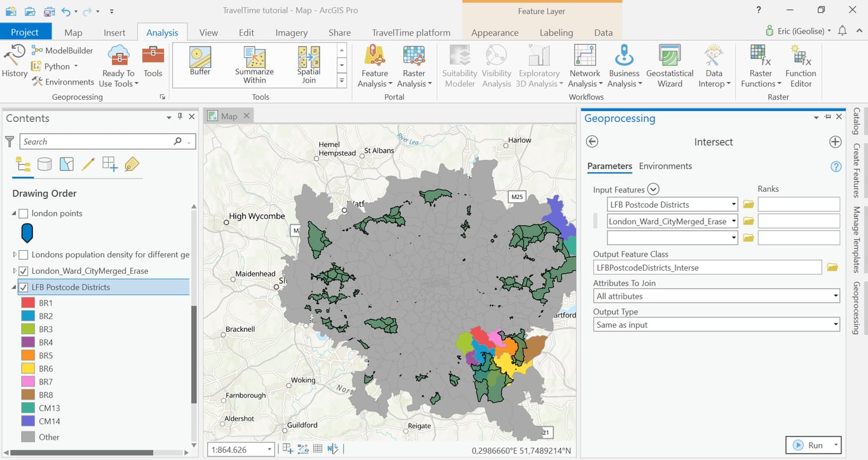Open ModelBuilder

click(x=62, y=50)
